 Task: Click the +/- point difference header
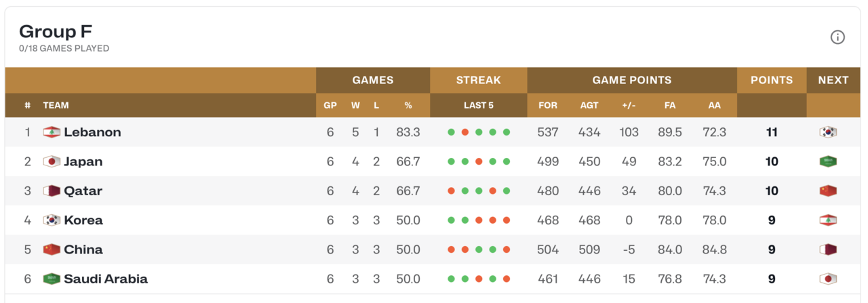pos(629,105)
